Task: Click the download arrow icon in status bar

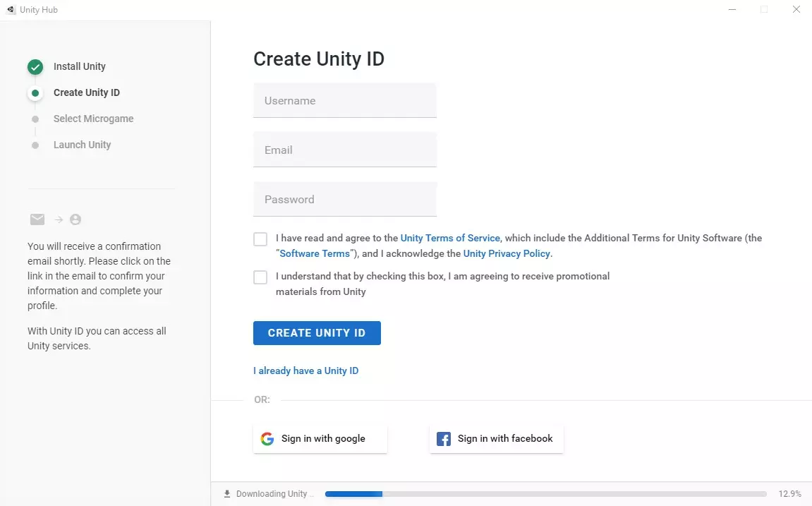Action: pyautogui.click(x=227, y=494)
